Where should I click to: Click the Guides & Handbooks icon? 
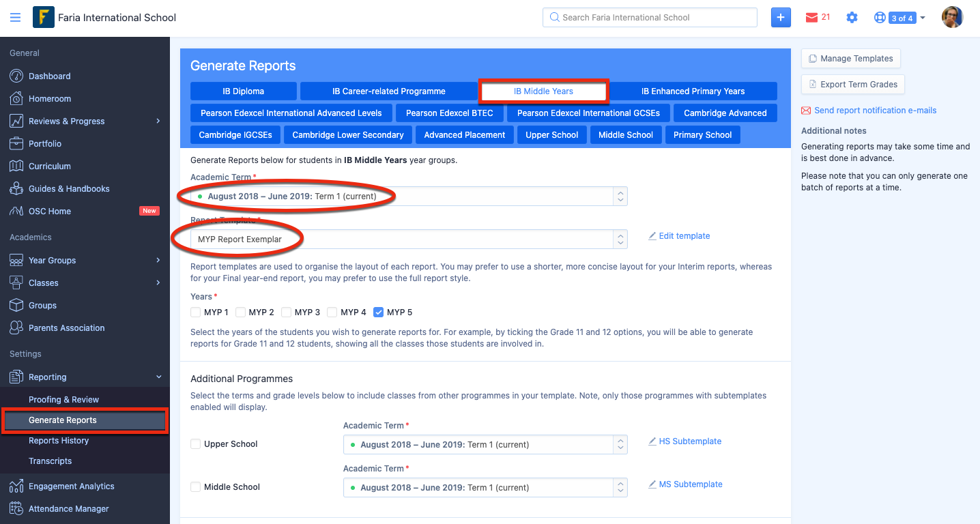pos(16,189)
